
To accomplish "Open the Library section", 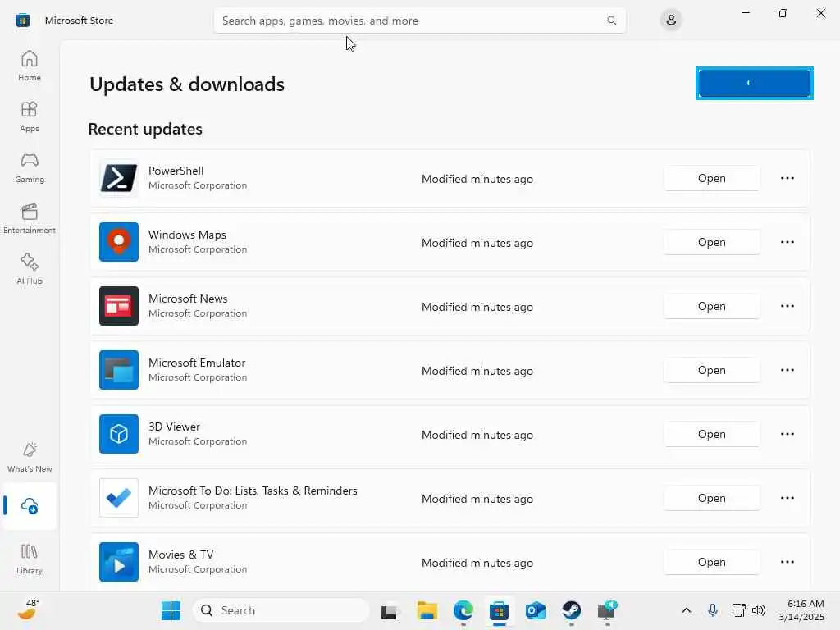I will pyautogui.click(x=30, y=559).
